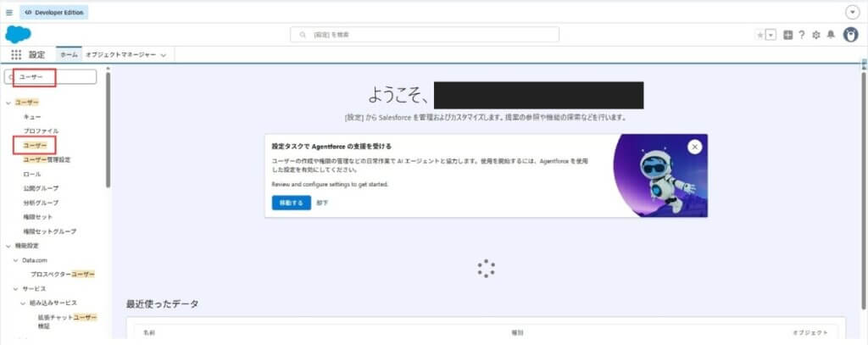Open the hamburger menu at top left
Screen dimensions: 868x345
[x=9, y=12]
